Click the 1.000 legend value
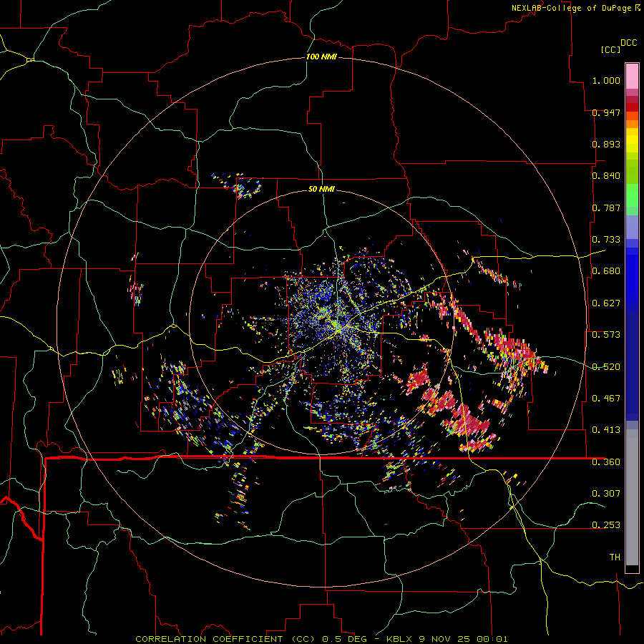This screenshot has height=644, width=644. pyautogui.click(x=606, y=80)
